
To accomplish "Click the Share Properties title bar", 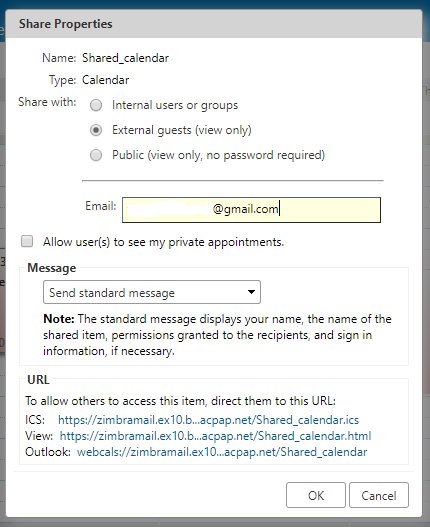I will click(214, 24).
